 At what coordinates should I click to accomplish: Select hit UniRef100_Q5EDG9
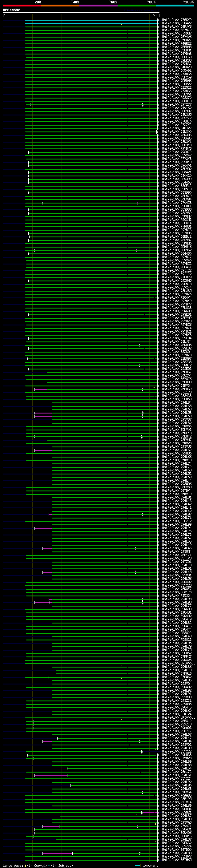click(x=176, y=389)
